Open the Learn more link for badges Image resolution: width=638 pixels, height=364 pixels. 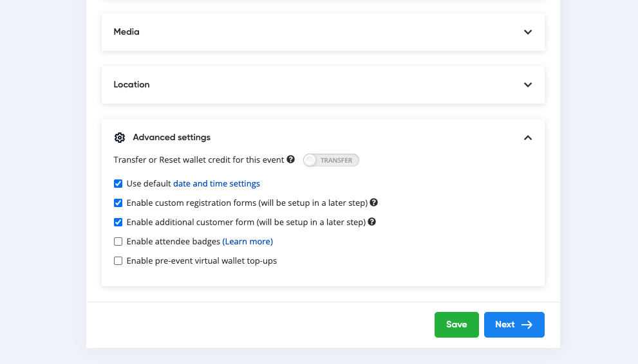click(247, 241)
